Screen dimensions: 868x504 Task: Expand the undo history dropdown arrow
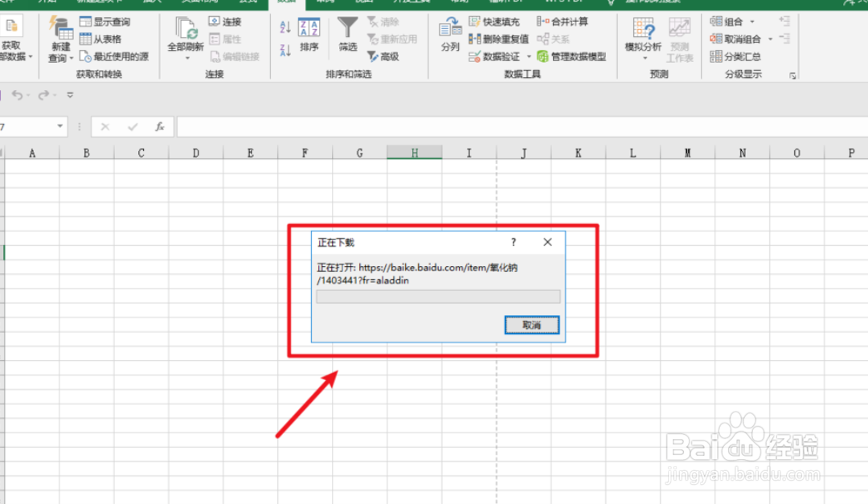pyautogui.click(x=27, y=96)
